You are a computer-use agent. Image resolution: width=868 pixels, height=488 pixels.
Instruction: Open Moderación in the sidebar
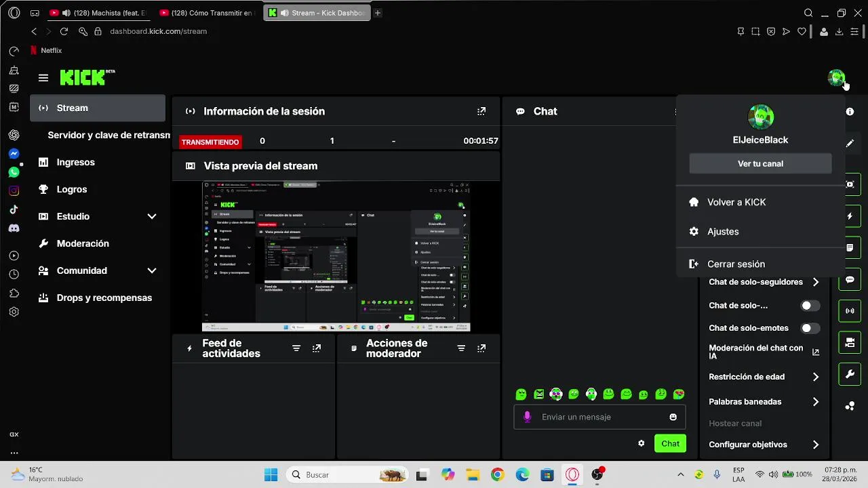(98, 243)
